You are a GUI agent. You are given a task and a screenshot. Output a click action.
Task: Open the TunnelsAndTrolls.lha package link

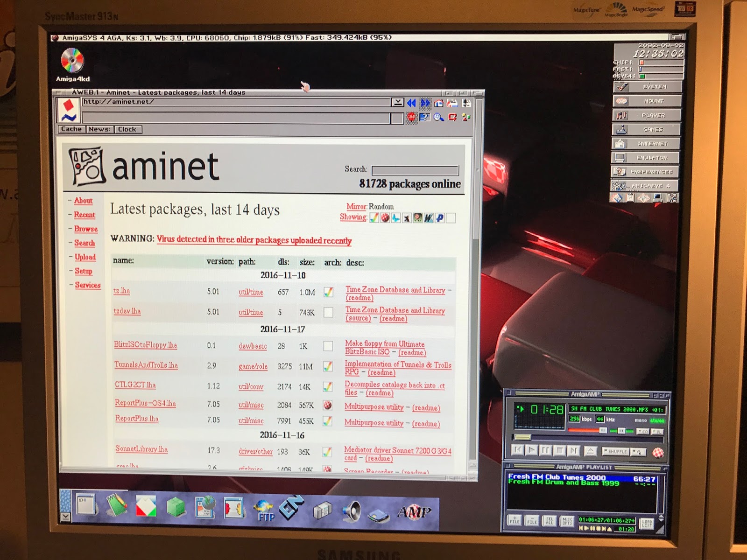[146, 365]
